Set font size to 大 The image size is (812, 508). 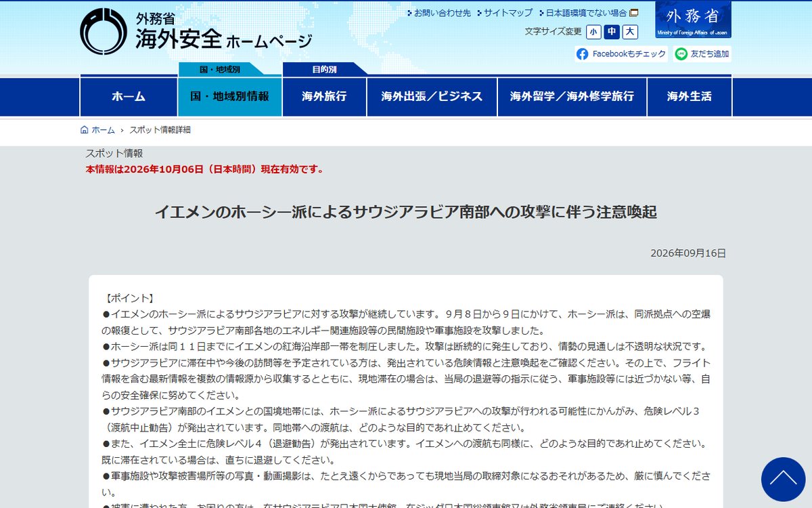click(630, 32)
